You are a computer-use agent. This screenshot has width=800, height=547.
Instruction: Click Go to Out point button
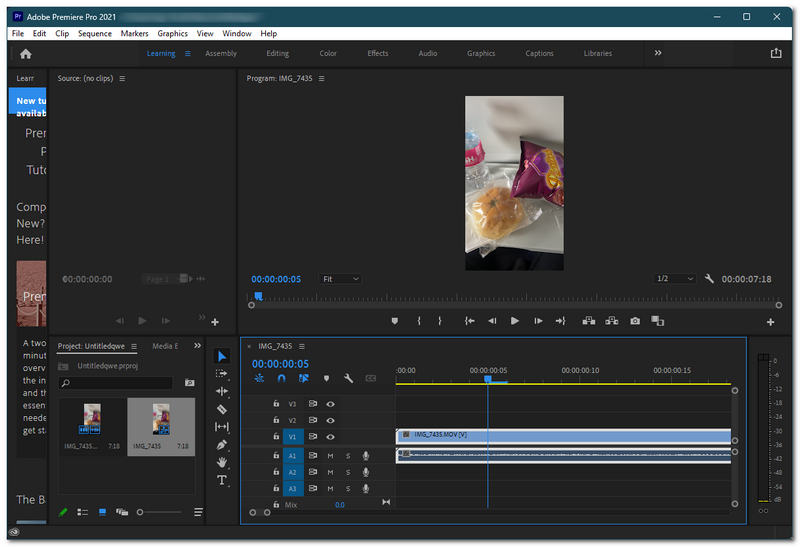560,321
